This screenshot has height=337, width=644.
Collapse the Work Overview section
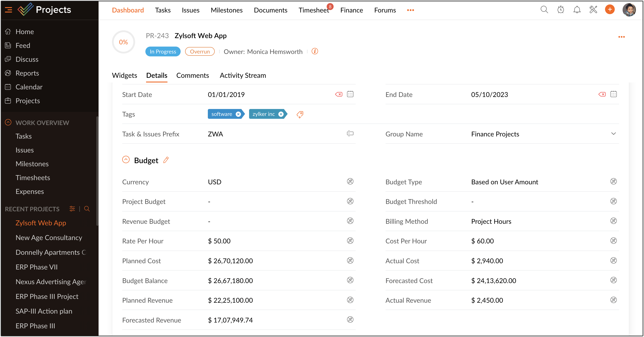click(x=8, y=122)
